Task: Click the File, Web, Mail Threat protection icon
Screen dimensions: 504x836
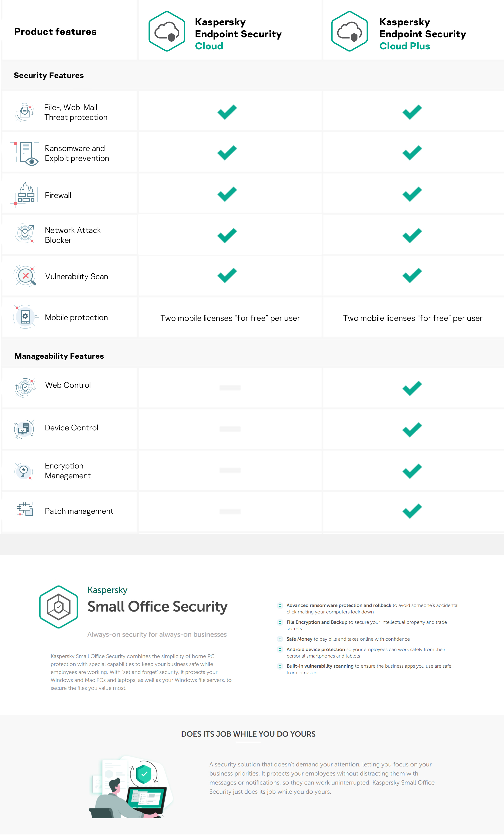Action: 25,112
